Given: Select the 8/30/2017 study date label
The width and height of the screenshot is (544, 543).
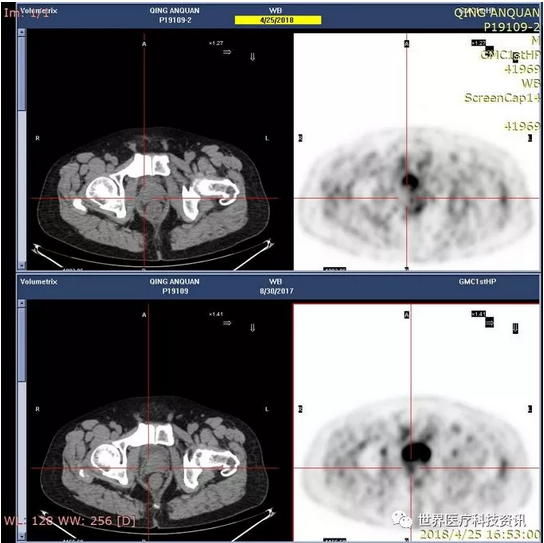Looking at the screenshot, I should [x=277, y=291].
